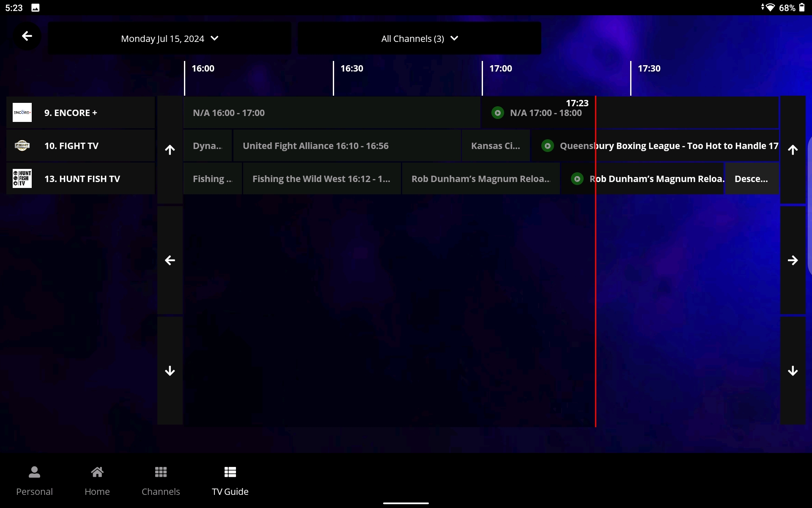Select the 13. HUNT FISH TV channel row
812x508 pixels.
(x=80, y=179)
